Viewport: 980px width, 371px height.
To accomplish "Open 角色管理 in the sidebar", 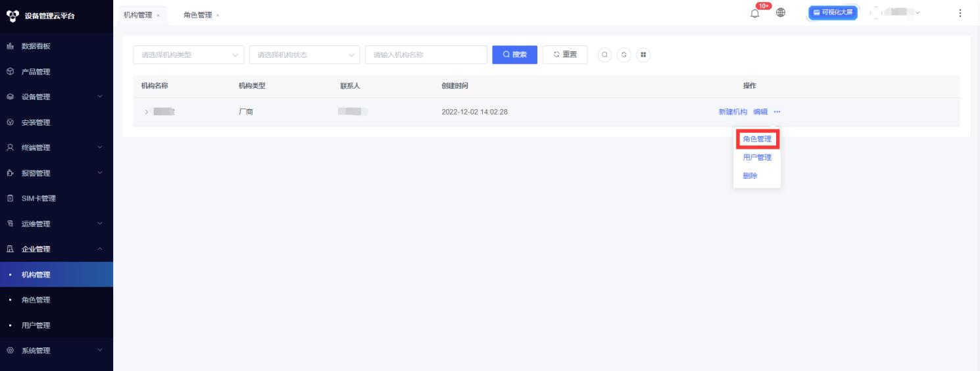I will pyautogui.click(x=57, y=300).
